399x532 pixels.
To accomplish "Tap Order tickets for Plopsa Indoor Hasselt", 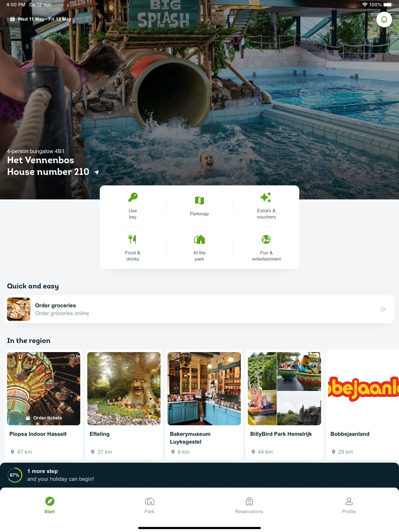I will coord(44,417).
